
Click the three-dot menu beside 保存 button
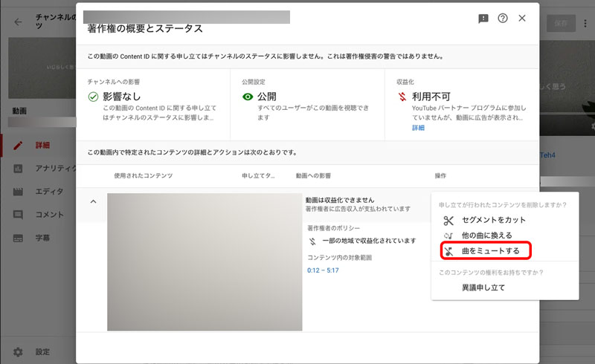tap(585, 24)
